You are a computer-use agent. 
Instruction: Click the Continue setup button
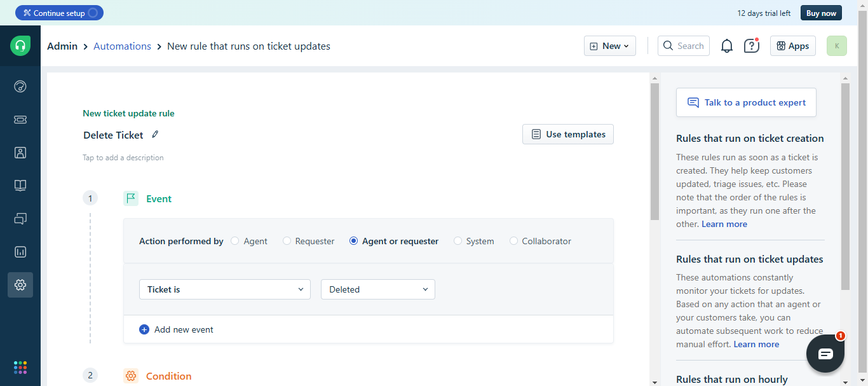click(x=59, y=13)
